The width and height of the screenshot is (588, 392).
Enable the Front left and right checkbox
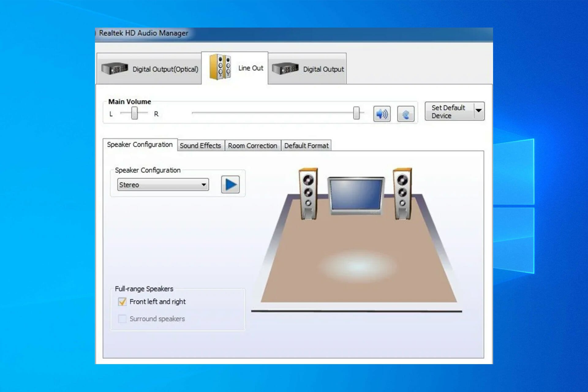[x=123, y=302]
